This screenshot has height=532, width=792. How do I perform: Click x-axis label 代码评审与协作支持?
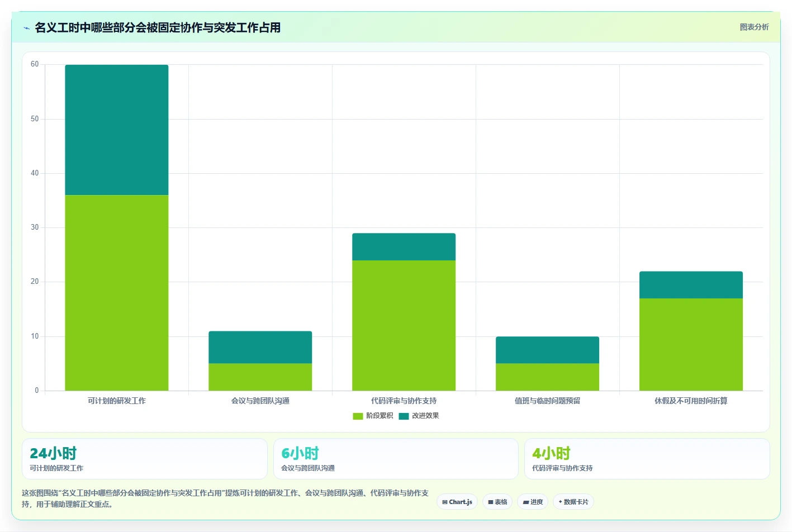click(x=404, y=401)
